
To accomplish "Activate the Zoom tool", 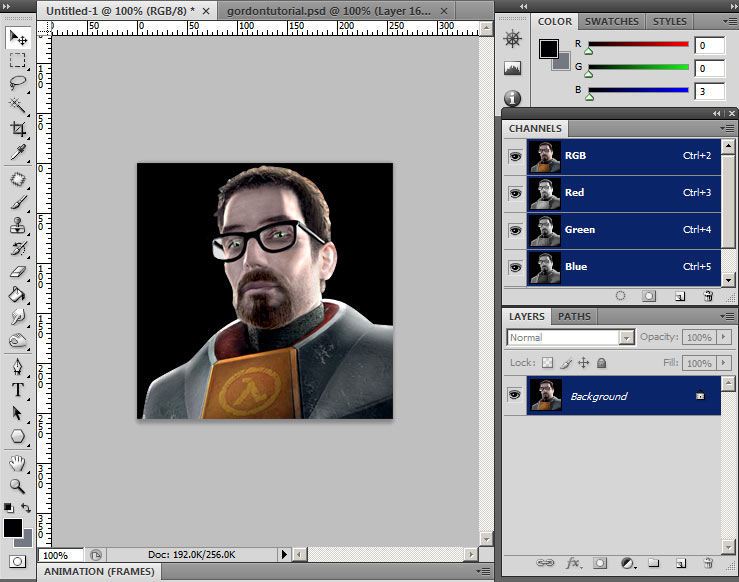I will pyautogui.click(x=18, y=486).
